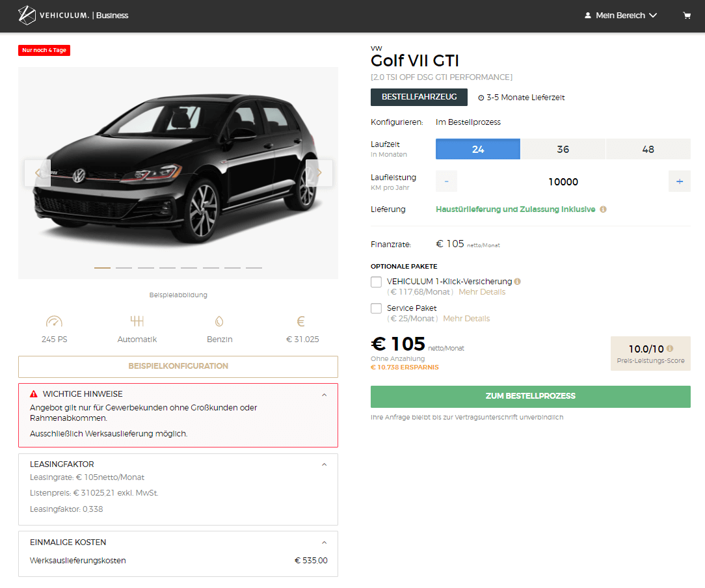
Task: Click the Listenpreis € 31025,21 text
Action: [x=94, y=493]
